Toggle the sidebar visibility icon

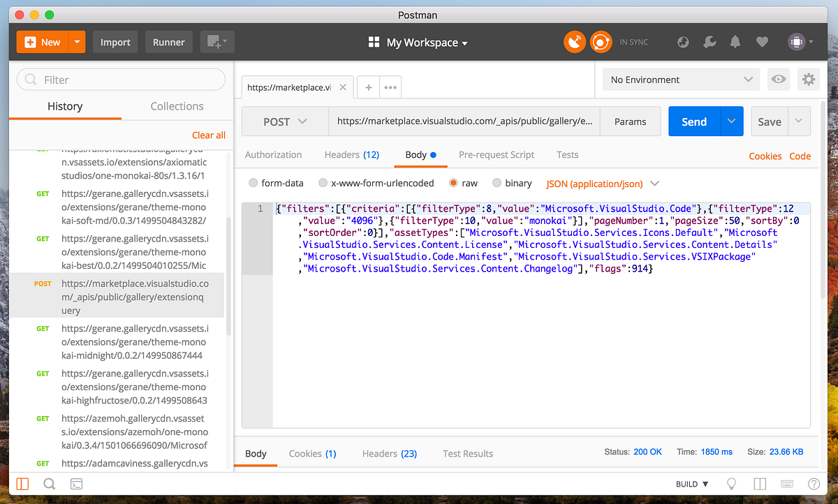22,484
